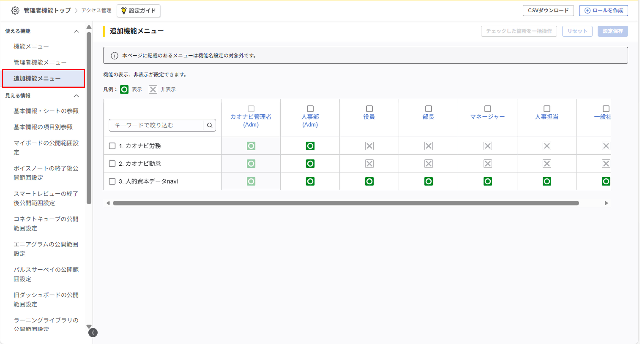Click the info icon in the notice banner
This screenshot has height=344, width=644.
(114, 55)
